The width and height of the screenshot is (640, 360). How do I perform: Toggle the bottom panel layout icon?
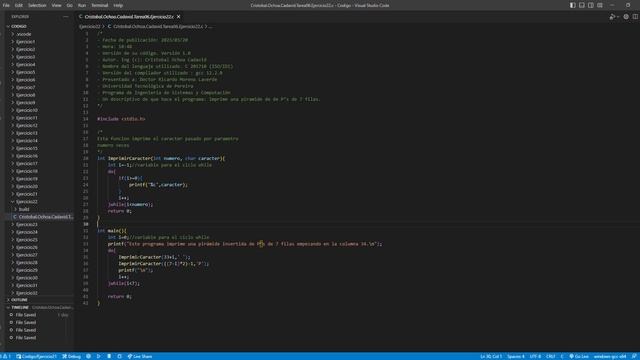click(x=582, y=5)
